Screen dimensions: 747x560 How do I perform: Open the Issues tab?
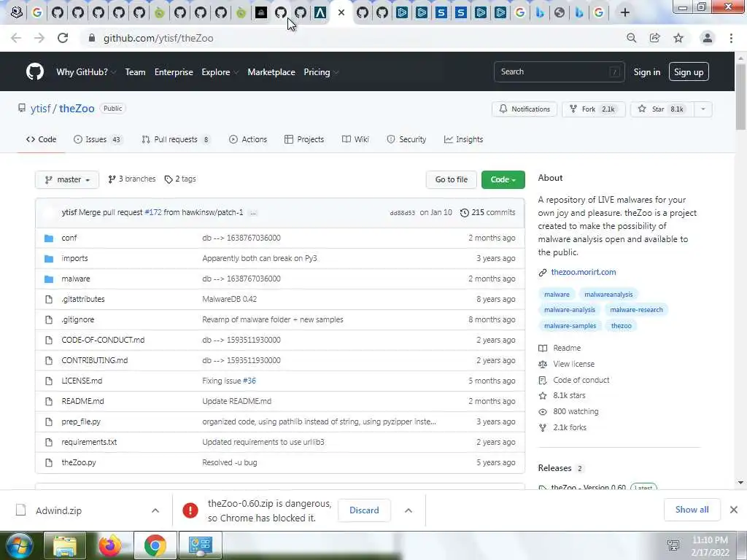click(98, 139)
